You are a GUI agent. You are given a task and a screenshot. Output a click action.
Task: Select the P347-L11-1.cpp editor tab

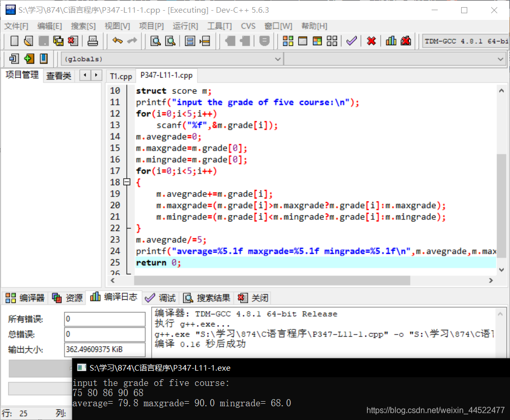pos(166,75)
